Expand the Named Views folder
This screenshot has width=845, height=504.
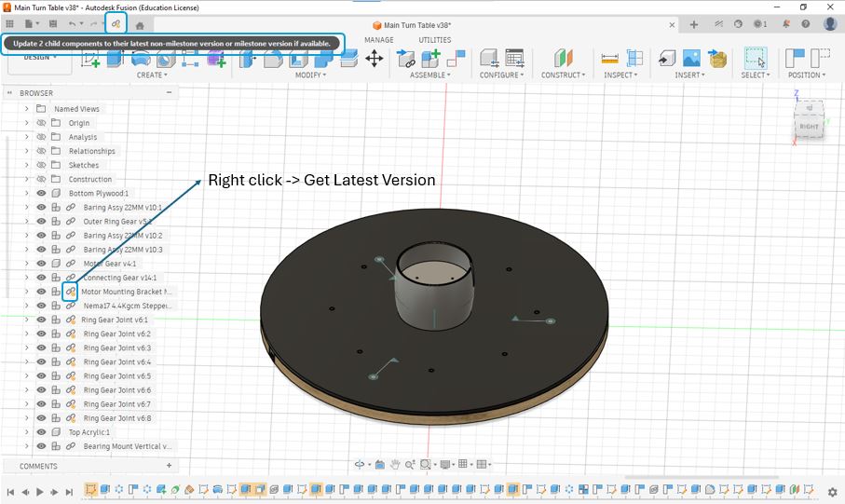click(x=27, y=109)
